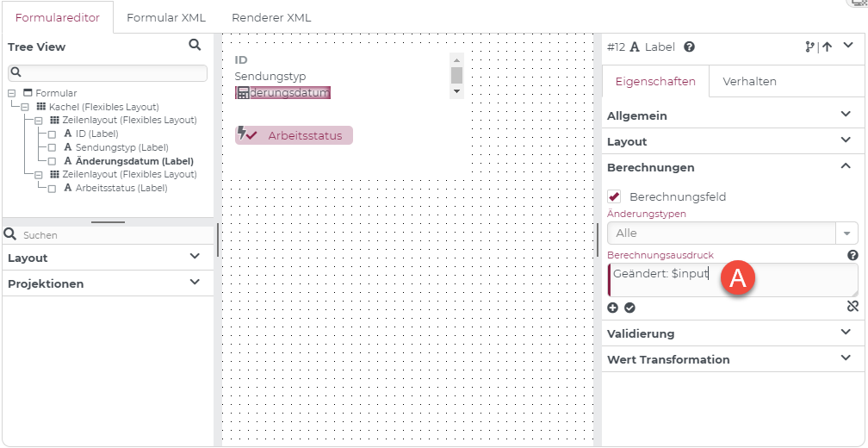Toggle the Berechnungsfeld checkbox
This screenshot has height=448, width=868.
[x=614, y=196]
